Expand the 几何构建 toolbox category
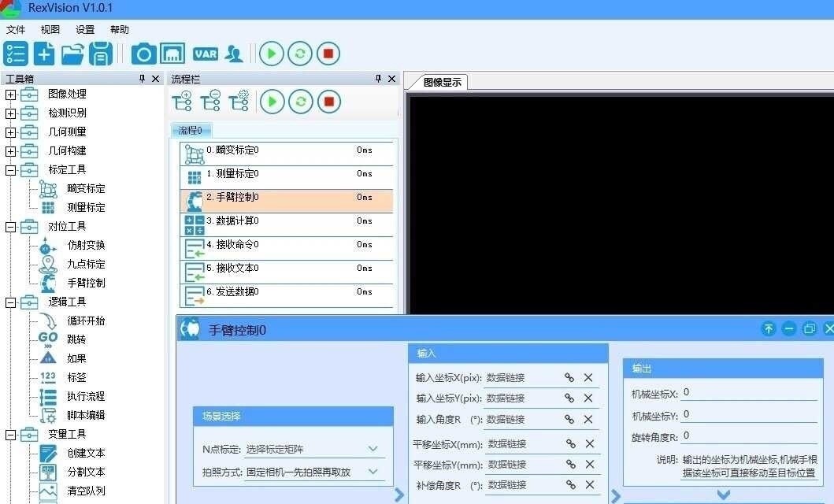834x504 pixels. click(11, 151)
